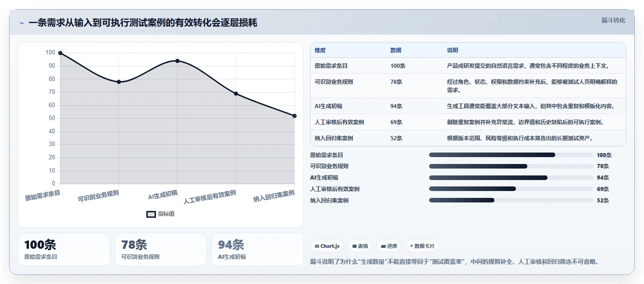Viewport: 644px width, 284px height.
Task: Click the AI生成初稿 progress bar
Action: (x=511, y=178)
